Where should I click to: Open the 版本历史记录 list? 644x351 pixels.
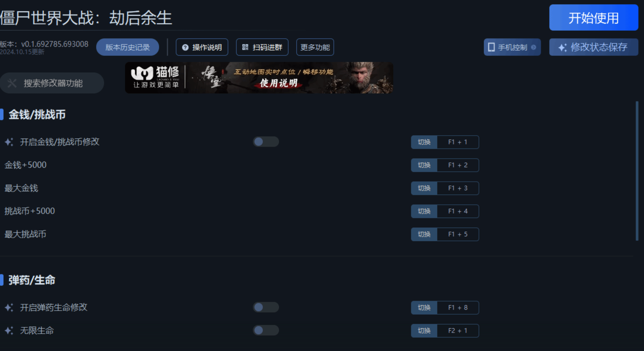pyautogui.click(x=127, y=47)
